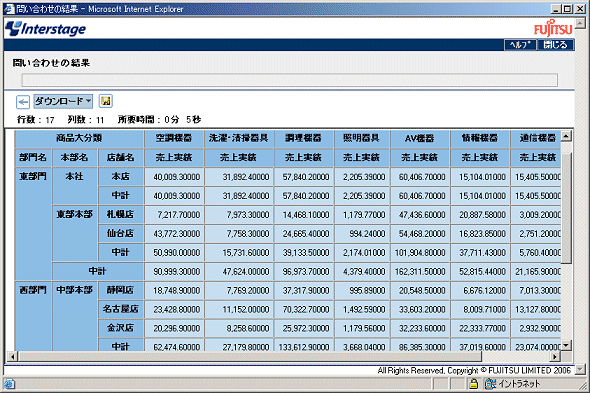Click the 洗濯・清掃器具 column header
The width and height of the screenshot is (590, 393).
coord(239,138)
